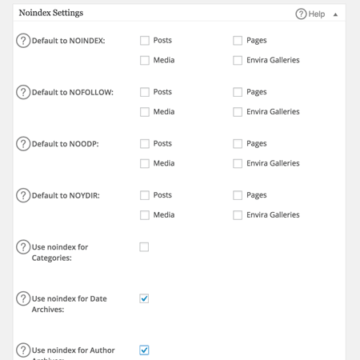
Task: Enable Posts checkbox under Default to NOINDEX
Action: click(x=145, y=41)
